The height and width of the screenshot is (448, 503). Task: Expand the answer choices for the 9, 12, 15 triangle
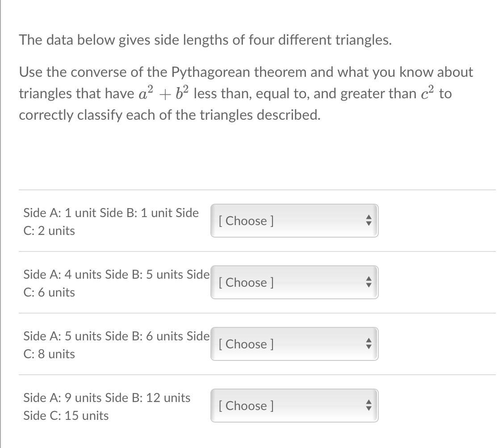tap(294, 406)
